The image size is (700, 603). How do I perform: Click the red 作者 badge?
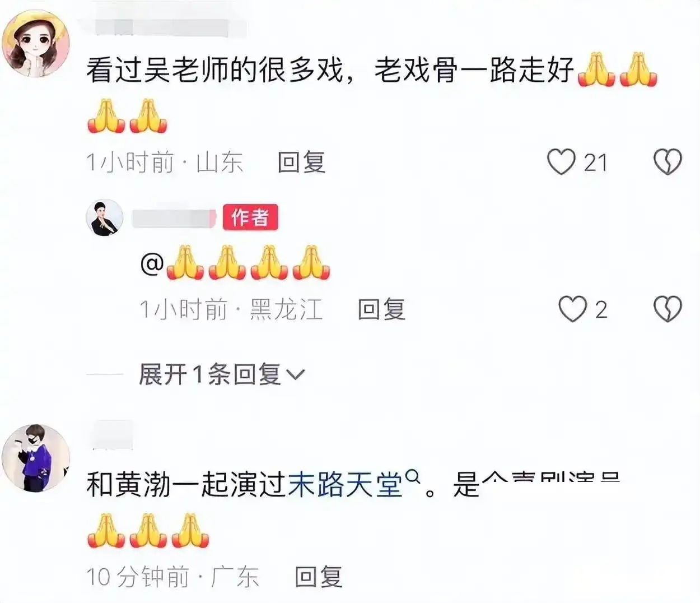250,217
